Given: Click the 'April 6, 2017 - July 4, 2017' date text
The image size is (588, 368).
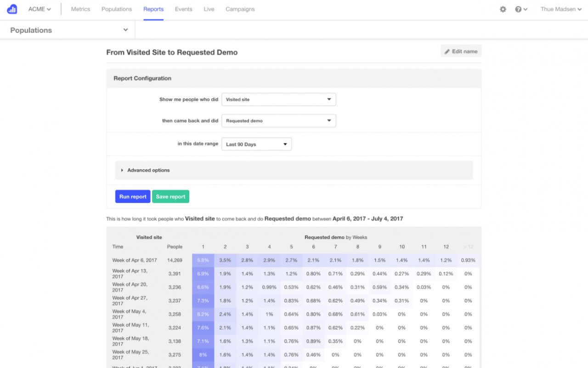Looking at the screenshot, I should tap(368, 218).
